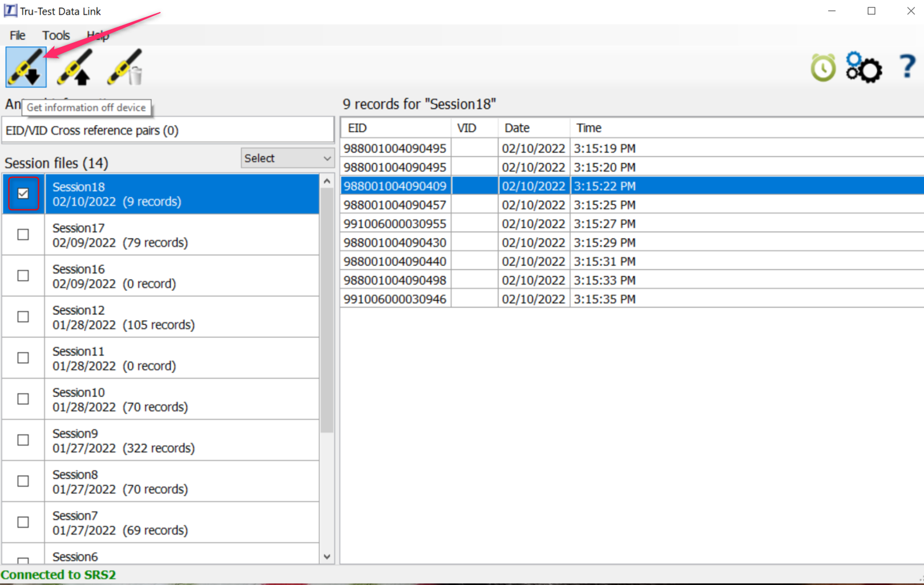Select EID 988001004090409 row

tap(632, 186)
